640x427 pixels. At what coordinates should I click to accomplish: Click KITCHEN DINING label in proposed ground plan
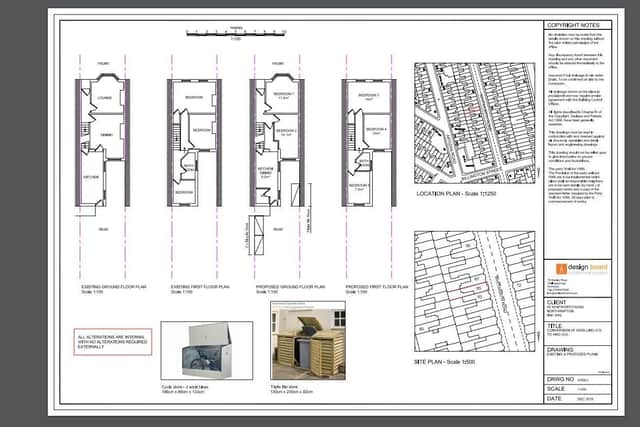click(x=265, y=171)
